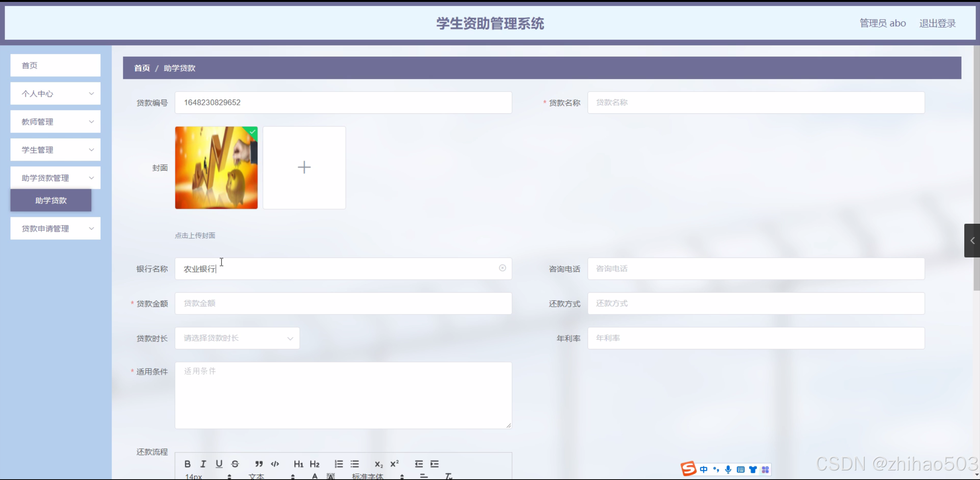Screen dimensions: 980x480
Task: Select the 助学贷款 submenu item
Action: click(x=51, y=200)
